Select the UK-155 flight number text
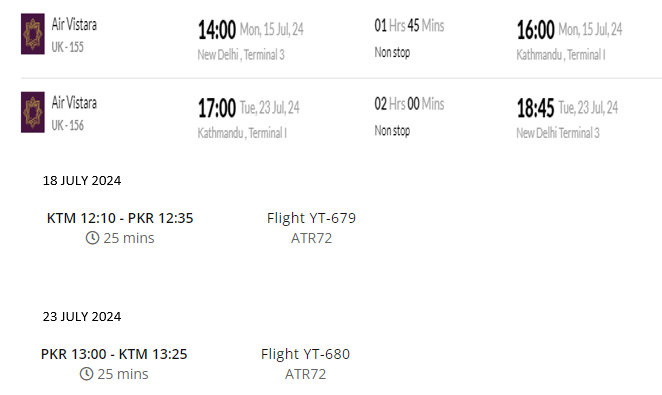Image resolution: width=662 pixels, height=395 pixels. pos(68,47)
